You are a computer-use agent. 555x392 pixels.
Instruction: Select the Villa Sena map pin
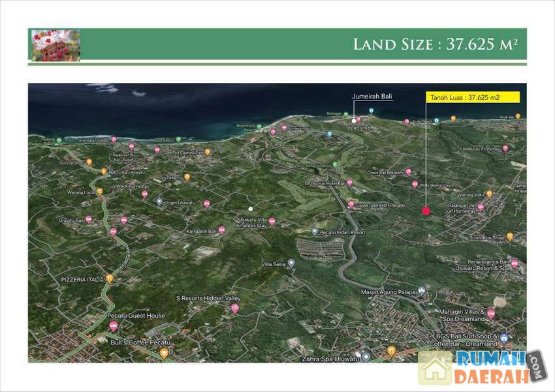[x=291, y=264]
